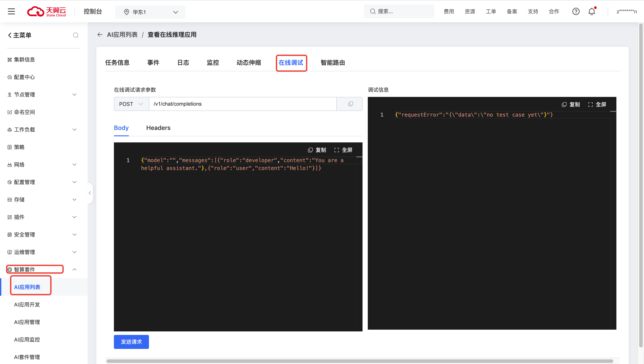Open the help question mark icon
644x364 pixels.
coord(576,12)
